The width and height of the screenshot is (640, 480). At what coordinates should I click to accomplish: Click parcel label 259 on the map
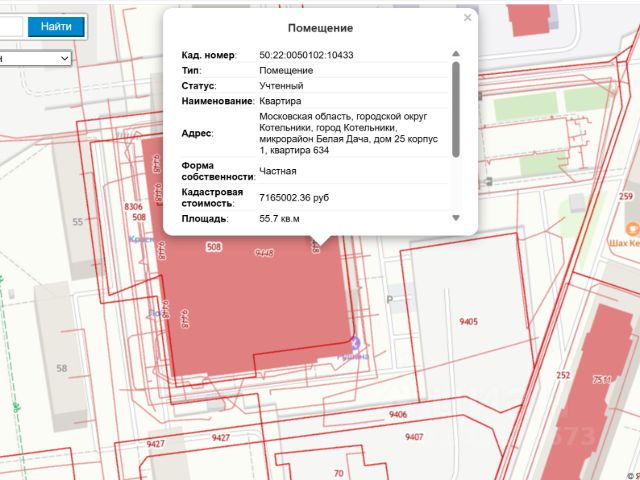point(625,196)
